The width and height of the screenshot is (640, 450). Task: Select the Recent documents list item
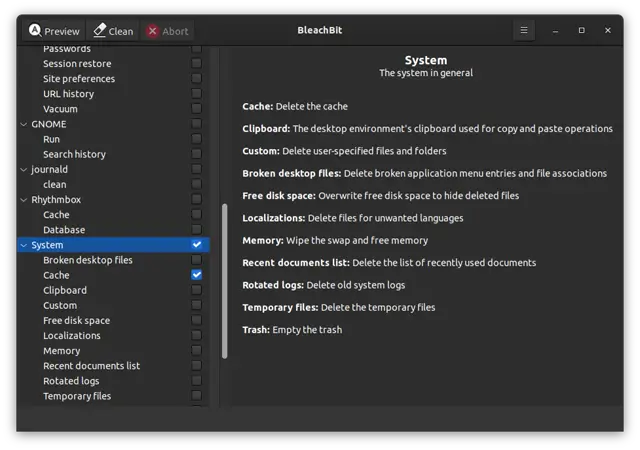tap(91, 366)
